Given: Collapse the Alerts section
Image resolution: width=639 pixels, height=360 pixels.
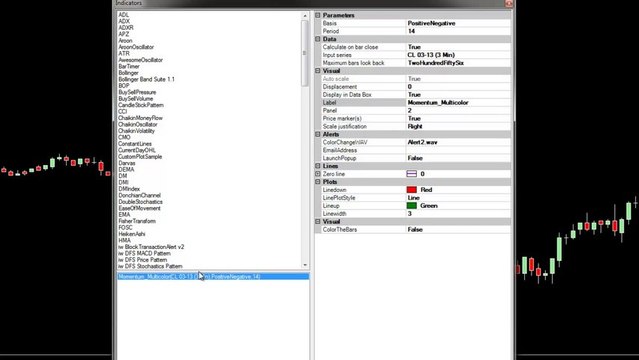Looking at the screenshot, I should point(318,134).
